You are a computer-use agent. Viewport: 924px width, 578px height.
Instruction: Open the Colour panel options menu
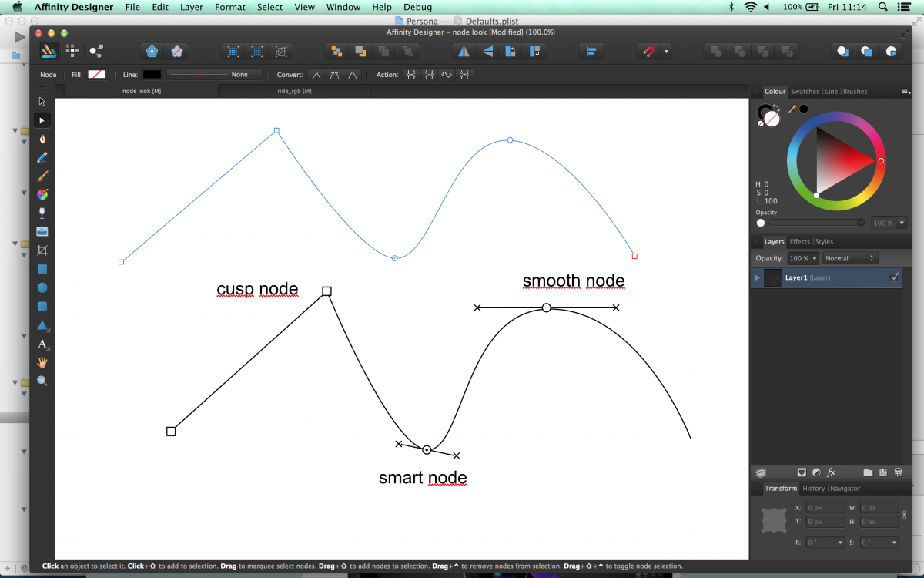[906, 91]
